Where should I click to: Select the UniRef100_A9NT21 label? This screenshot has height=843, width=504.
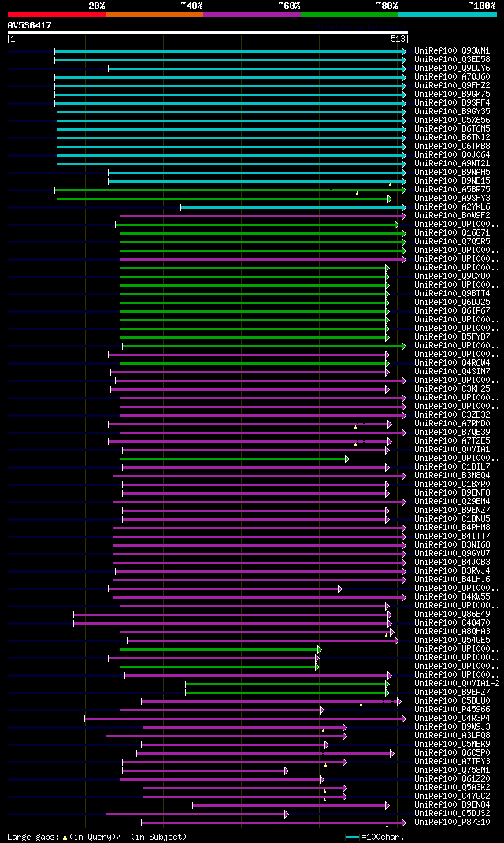(452, 163)
